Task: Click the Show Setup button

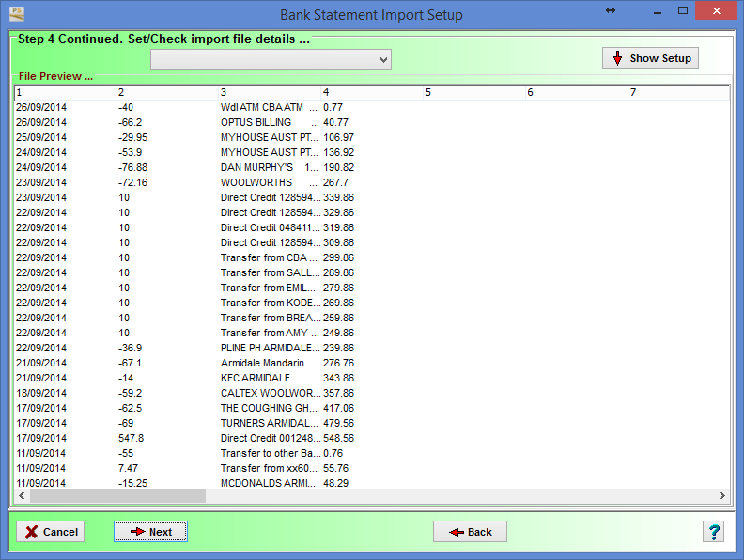Action: point(650,58)
